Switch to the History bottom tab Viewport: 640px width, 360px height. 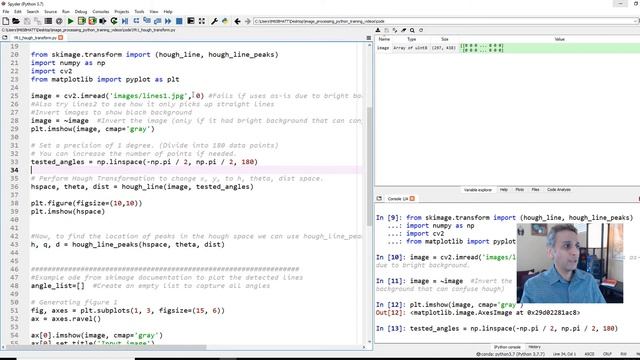click(x=534, y=347)
